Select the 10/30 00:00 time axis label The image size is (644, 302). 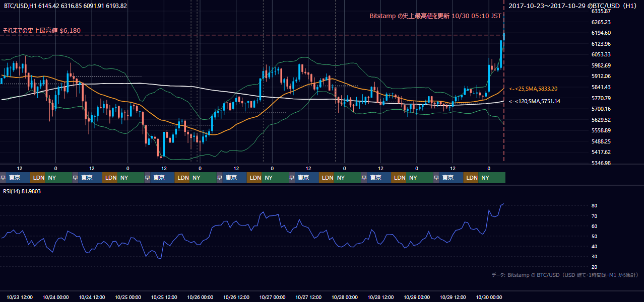click(489, 297)
